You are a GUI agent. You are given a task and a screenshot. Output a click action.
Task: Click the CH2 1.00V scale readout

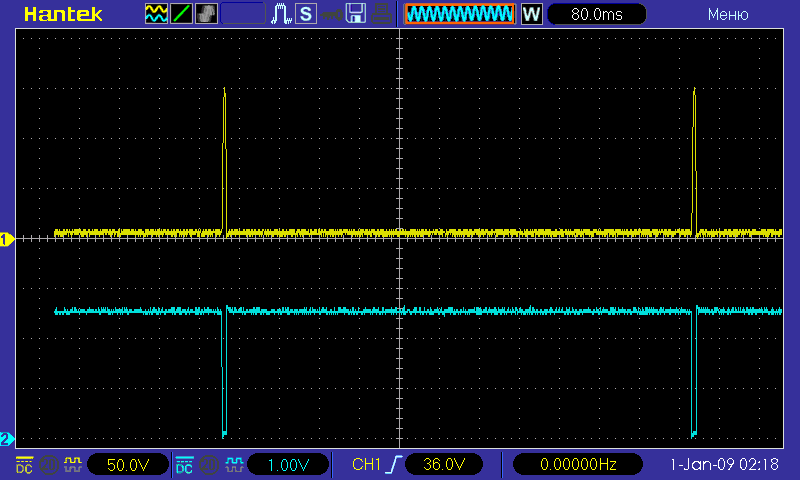click(288, 465)
